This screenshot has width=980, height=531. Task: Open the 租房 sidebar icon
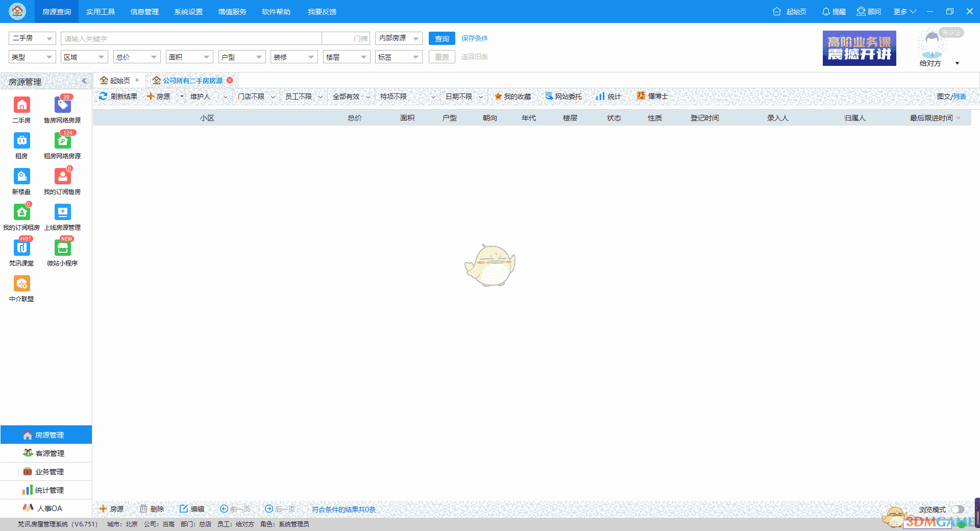click(21, 140)
